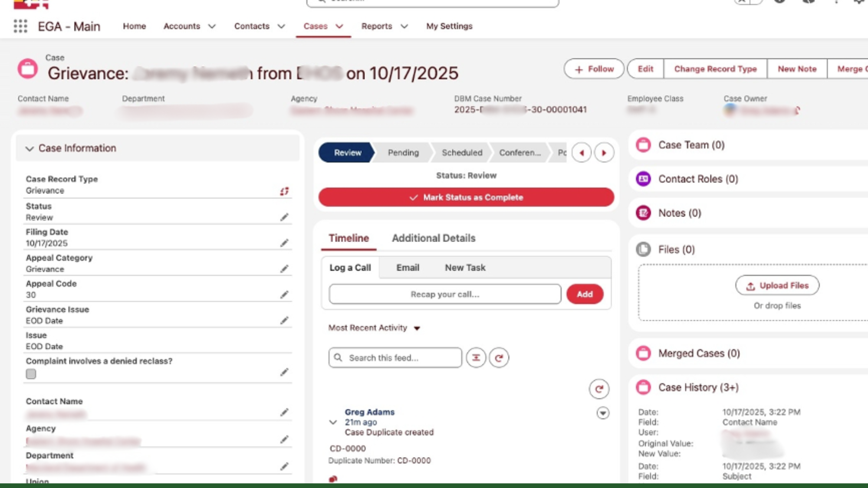Image resolution: width=868 pixels, height=488 pixels.
Task: Open the Greg Adams user link
Action: tap(370, 412)
